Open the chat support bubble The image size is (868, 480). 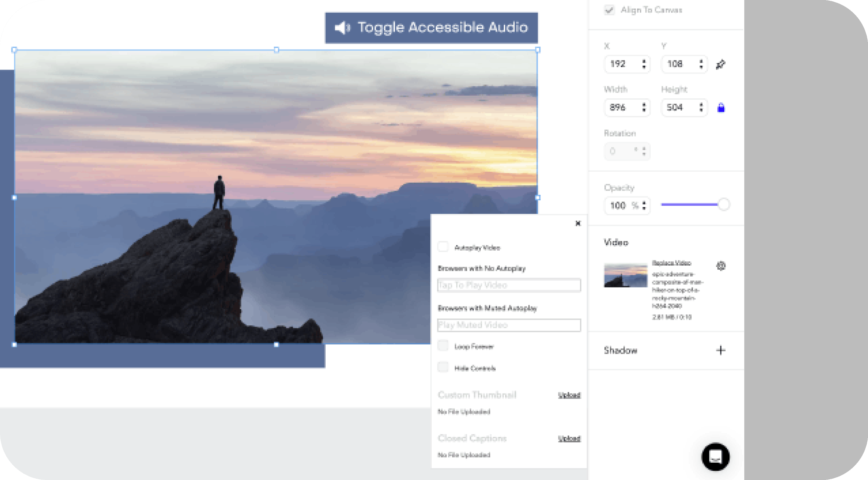(715, 457)
